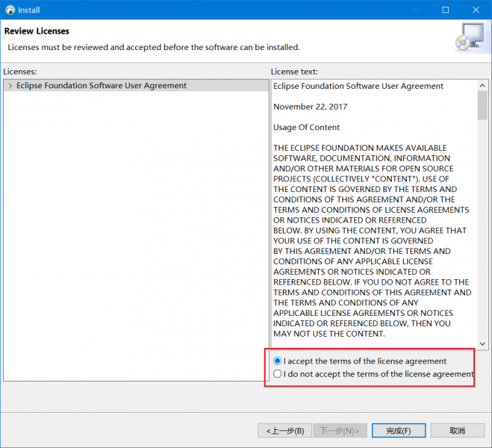
Task: Select Eclipse Foundation Software User Agreement row
Action: click(x=136, y=86)
